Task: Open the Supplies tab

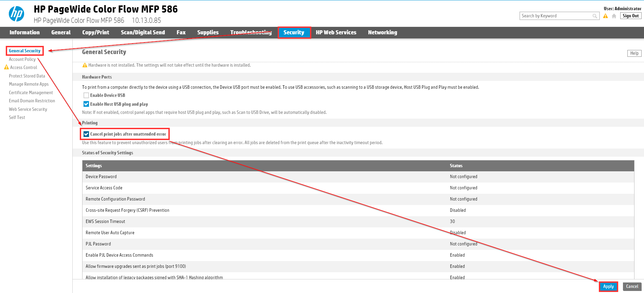Action: (x=208, y=33)
